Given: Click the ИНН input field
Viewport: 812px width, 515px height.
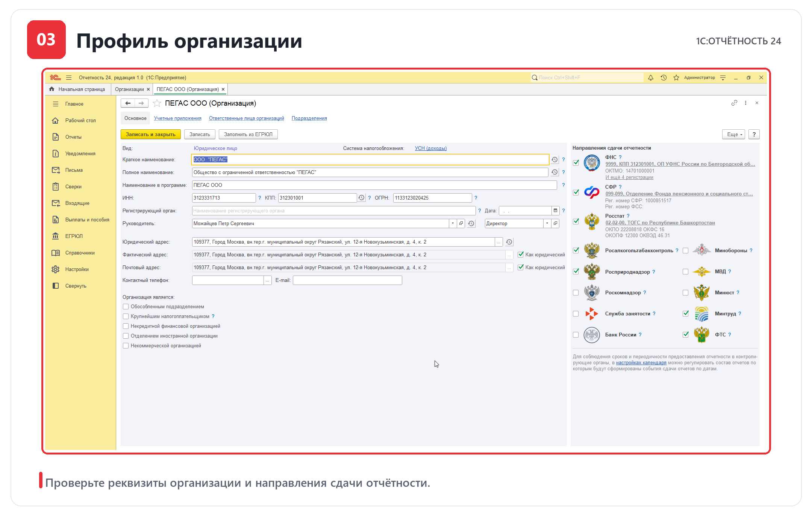Looking at the screenshot, I should click(224, 198).
